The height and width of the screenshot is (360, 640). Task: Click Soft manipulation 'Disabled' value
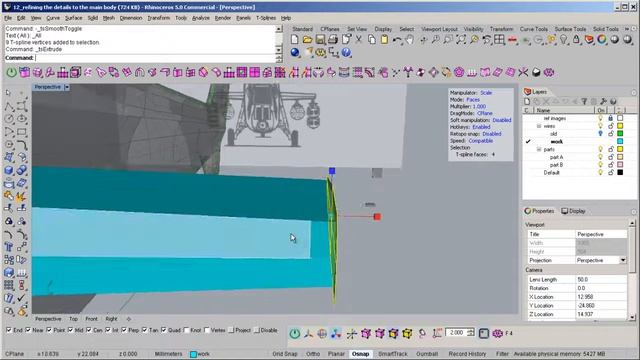point(502,120)
